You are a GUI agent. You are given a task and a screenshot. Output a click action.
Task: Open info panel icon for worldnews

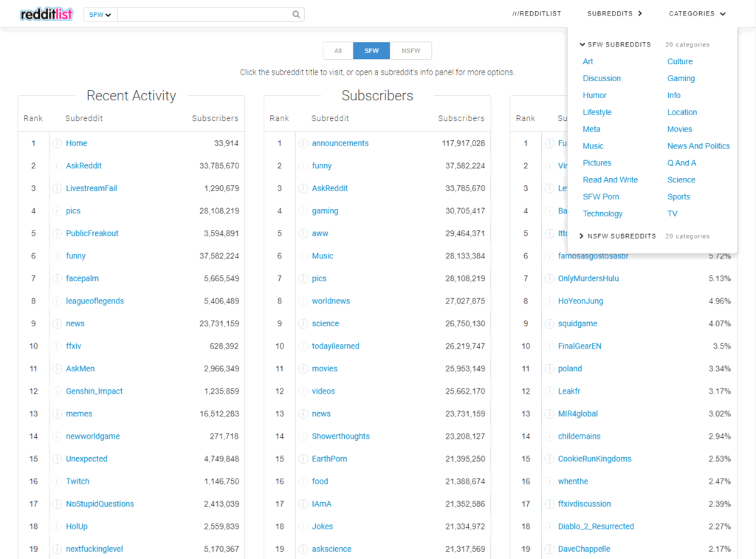coord(303,301)
